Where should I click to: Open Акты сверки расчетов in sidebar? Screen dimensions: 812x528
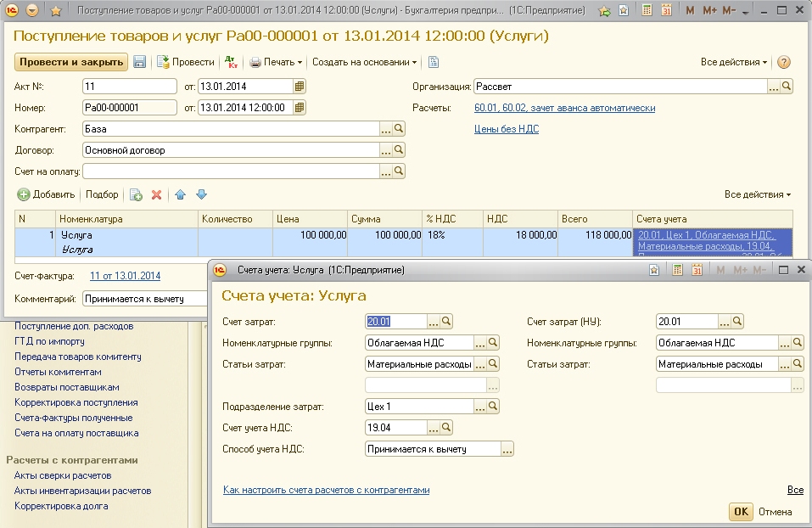(63, 475)
